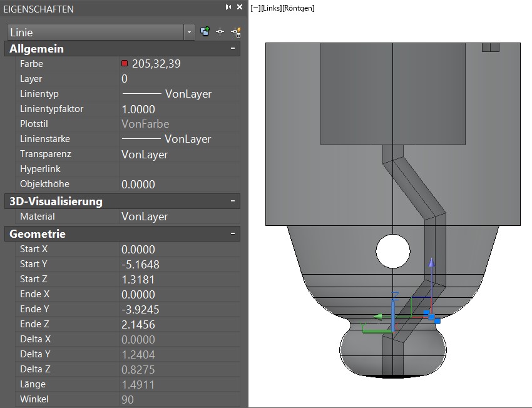This screenshot has height=408, width=532.
Task: Collapse the Geometrie section
Action: point(233,234)
